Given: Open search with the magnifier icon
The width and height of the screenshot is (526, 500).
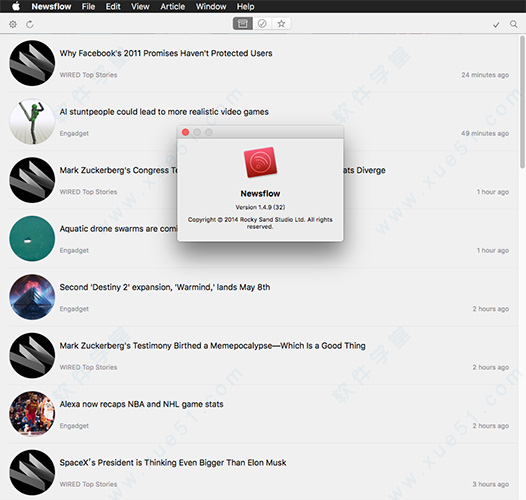Looking at the screenshot, I should pos(513,24).
